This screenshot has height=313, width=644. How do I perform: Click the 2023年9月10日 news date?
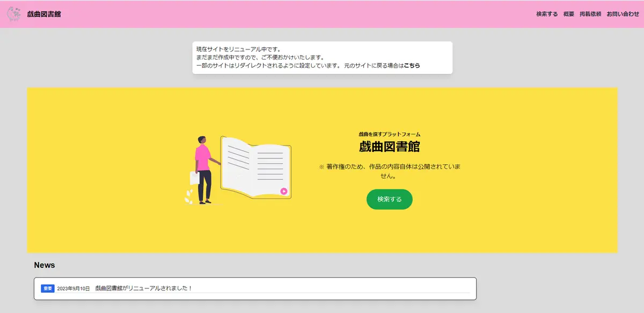click(74, 289)
